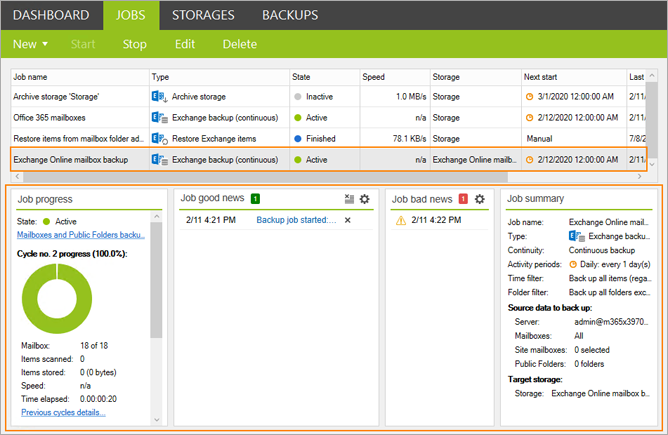Click clock icon in Exchange Online row
Viewport: 668px width, 435px height.
529,160
